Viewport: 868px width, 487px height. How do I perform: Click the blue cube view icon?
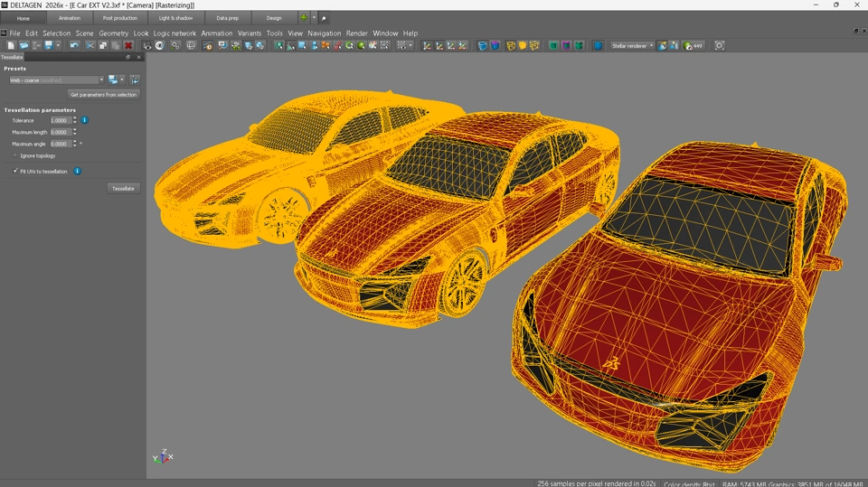[483, 46]
